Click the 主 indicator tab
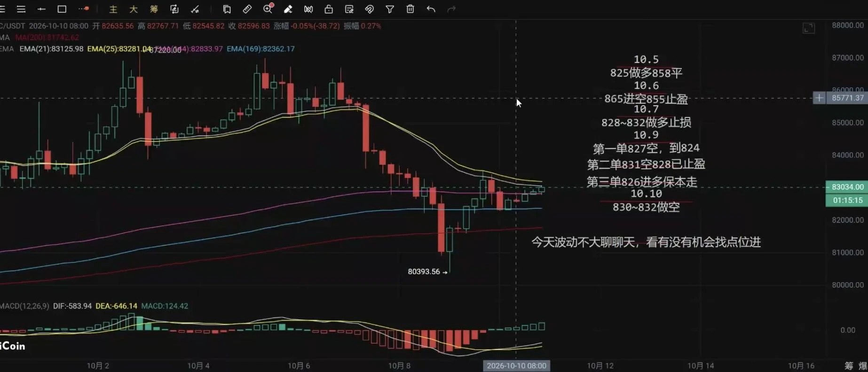Screen dimensions: 868x372 point(113,9)
